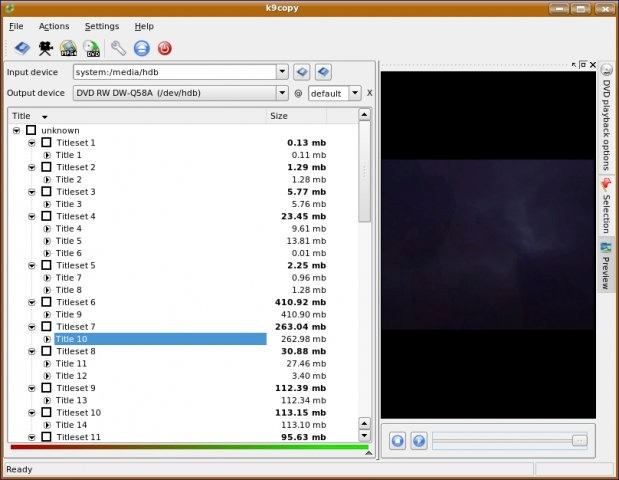This screenshot has width=619, height=480.
Task: Collapse the Titleset 4 tree node
Action: point(31,216)
